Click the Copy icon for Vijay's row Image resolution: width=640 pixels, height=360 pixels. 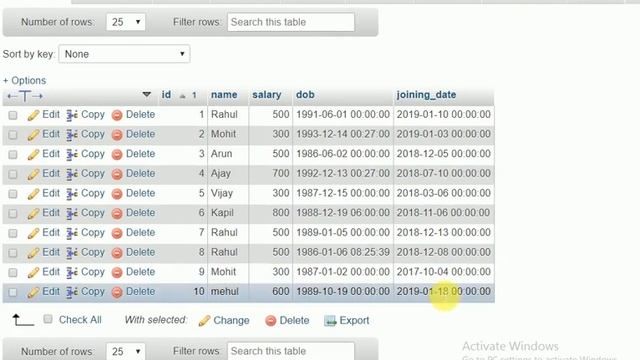click(72, 194)
